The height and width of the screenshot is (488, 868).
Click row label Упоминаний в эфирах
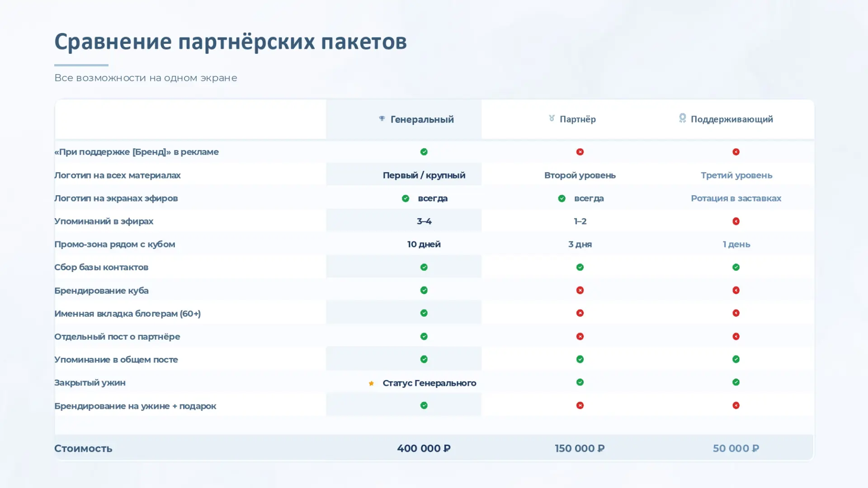pos(104,221)
